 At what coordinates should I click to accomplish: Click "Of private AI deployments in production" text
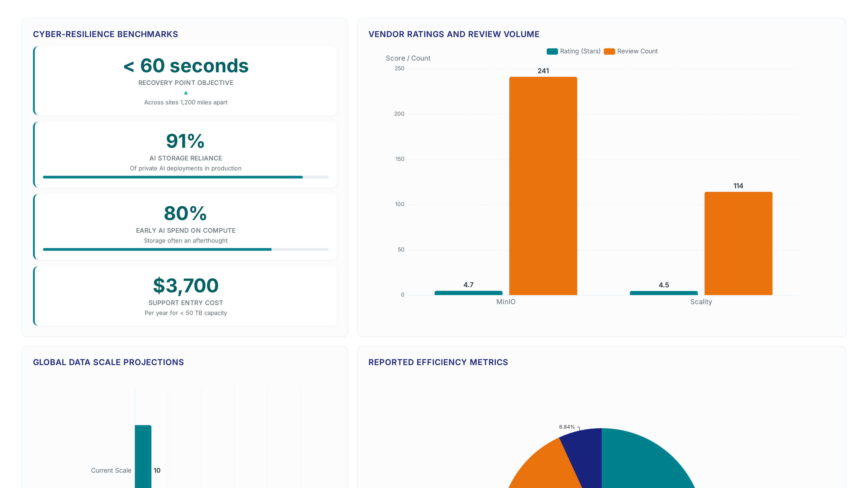186,168
